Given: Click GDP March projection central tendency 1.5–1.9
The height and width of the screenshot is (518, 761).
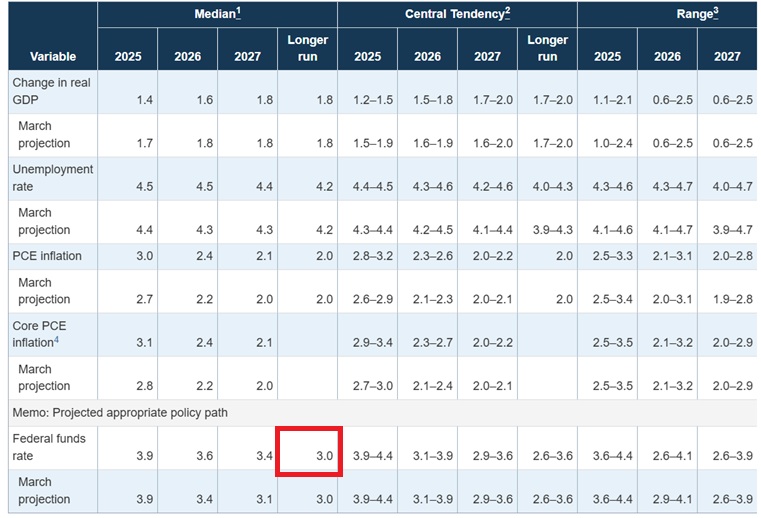Looking at the screenshot, I should click(373, 143).
